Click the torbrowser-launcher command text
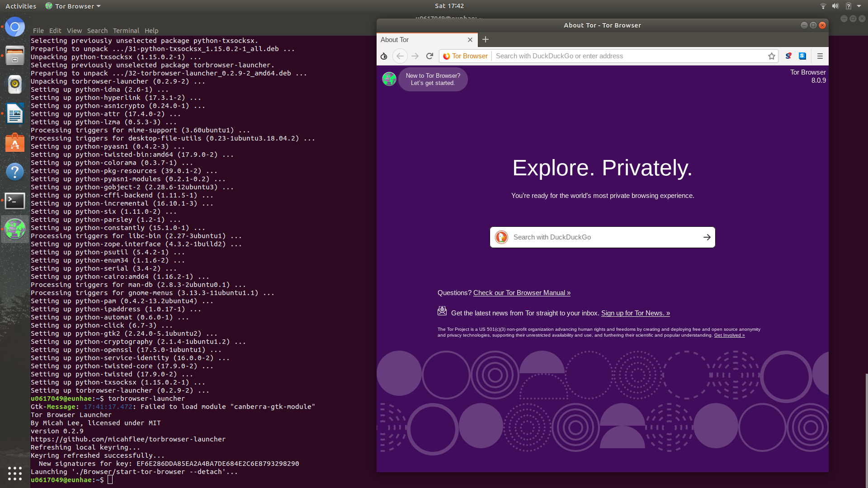This screenshot has width=868, height=488. coord(146,399)
